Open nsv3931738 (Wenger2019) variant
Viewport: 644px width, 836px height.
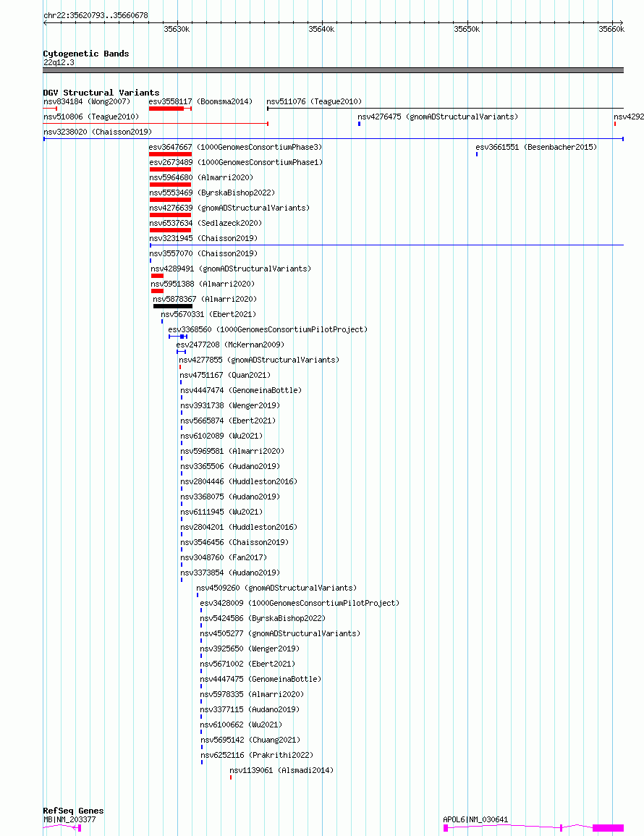[x=230, y=406]
